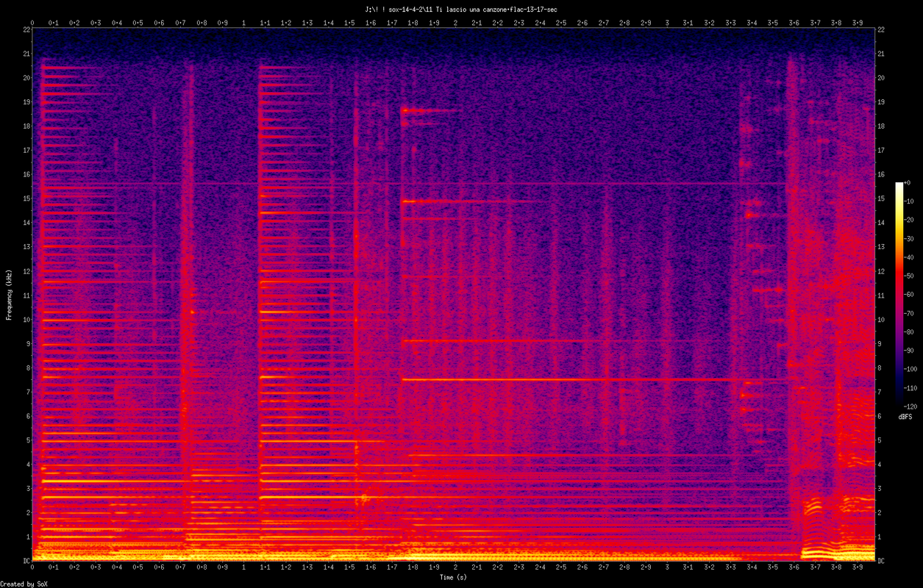923x588 pixels.
Task: Click the '-10' value on the dBFS scale
Action: [x=908, y=201]
